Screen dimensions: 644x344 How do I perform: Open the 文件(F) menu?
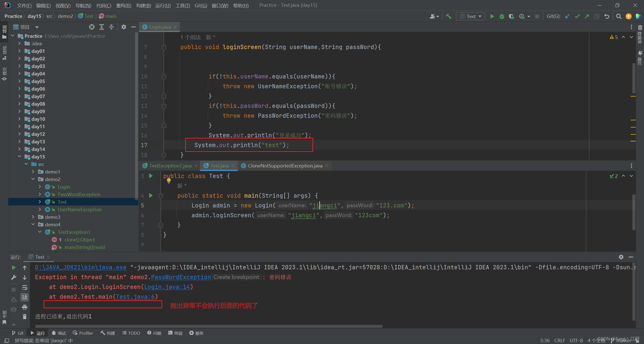[24, 5]
